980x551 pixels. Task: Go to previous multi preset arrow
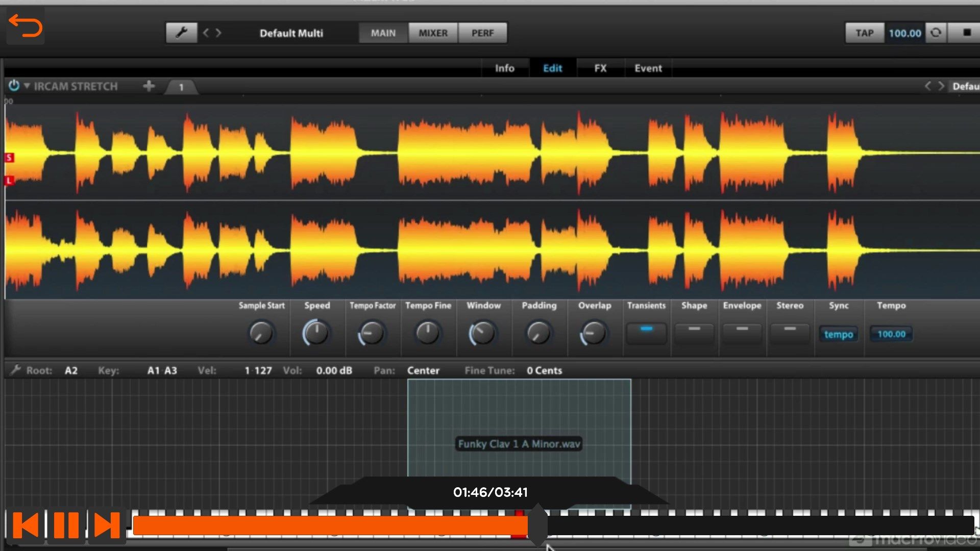tap(206, 33)
